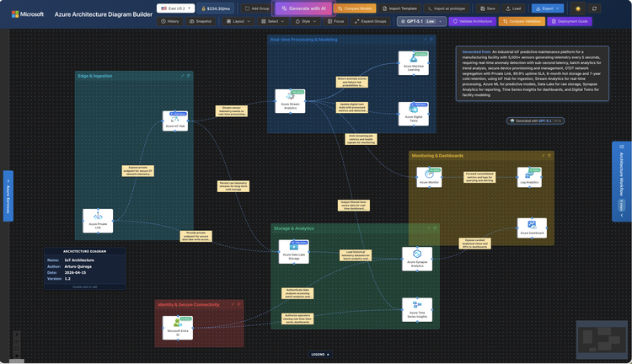Click the Real-time Processing & Modeling pencil edit icon

425,40
